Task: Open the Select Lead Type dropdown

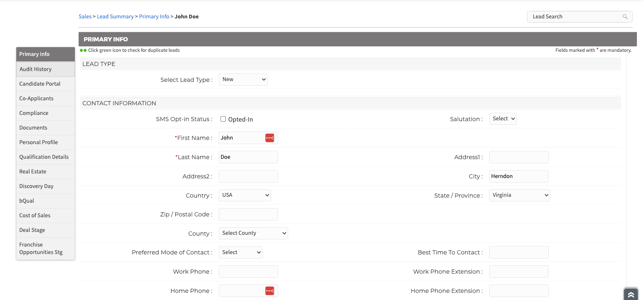Action: tap(243, 79)
